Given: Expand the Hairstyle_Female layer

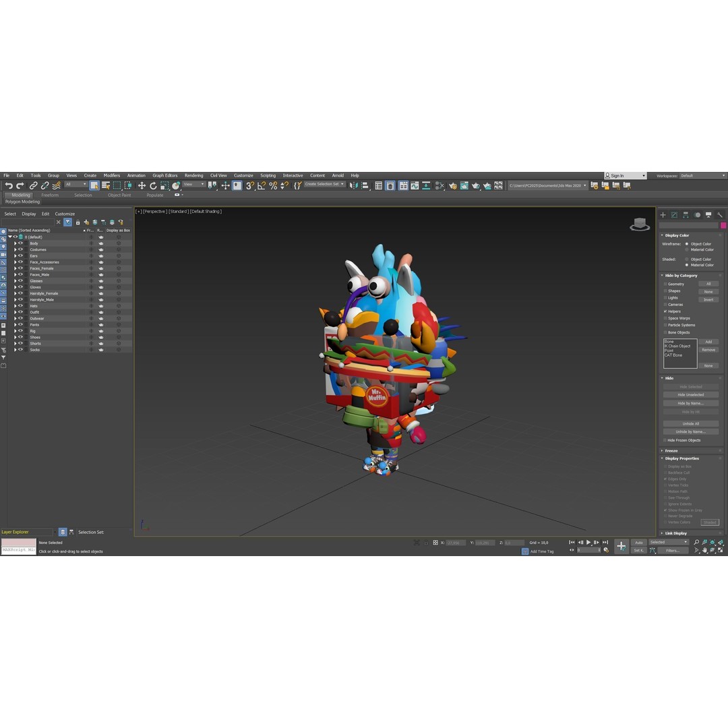Looking at the screenshot, I should point(16,293).
